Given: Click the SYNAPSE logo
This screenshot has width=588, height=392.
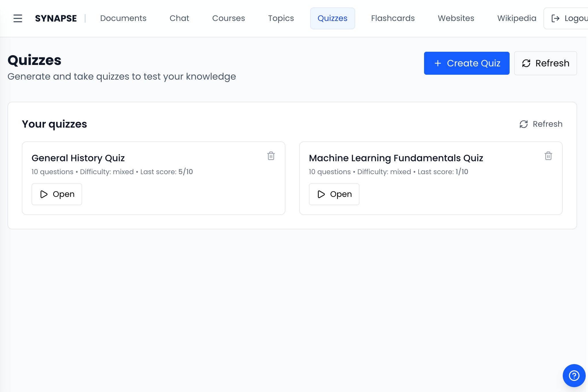Looking at the screenshot, I should [x=56, y=18].
